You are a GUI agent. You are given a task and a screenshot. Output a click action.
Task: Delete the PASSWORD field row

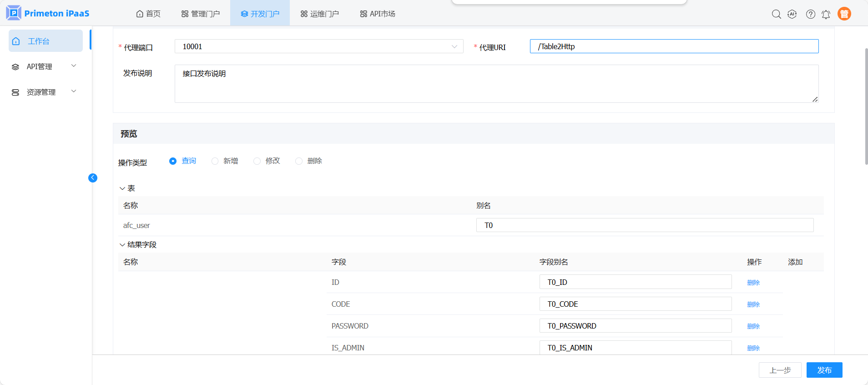click(753, 326)
